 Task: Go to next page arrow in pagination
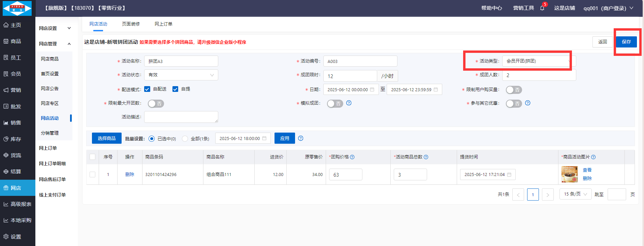click(547, 195)
